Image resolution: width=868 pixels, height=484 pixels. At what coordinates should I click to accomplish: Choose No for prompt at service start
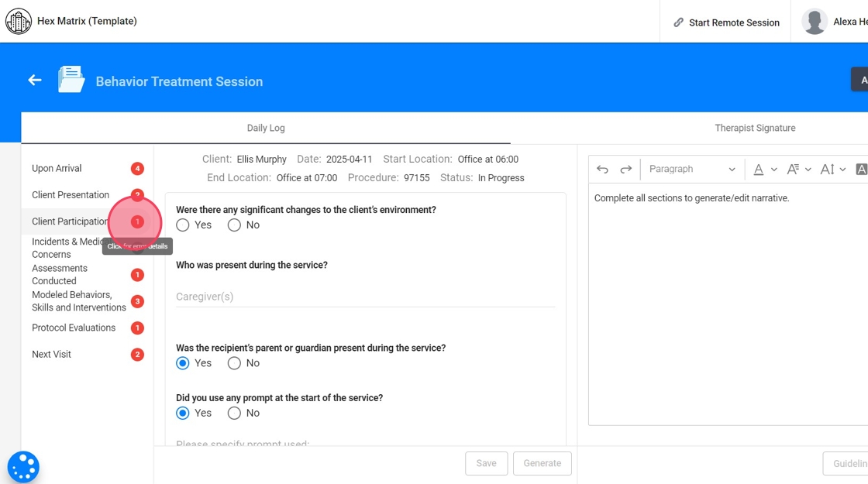pyautogui.click(x=234, y=414)
